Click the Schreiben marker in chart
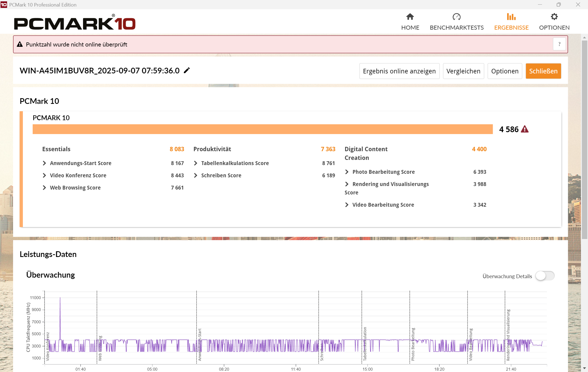 [x=322, y=352]
